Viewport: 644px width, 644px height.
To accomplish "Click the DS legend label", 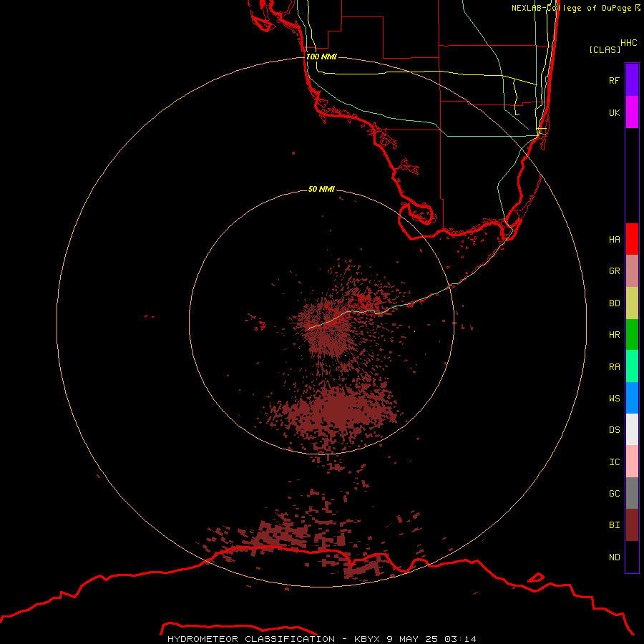I will 614,430.
